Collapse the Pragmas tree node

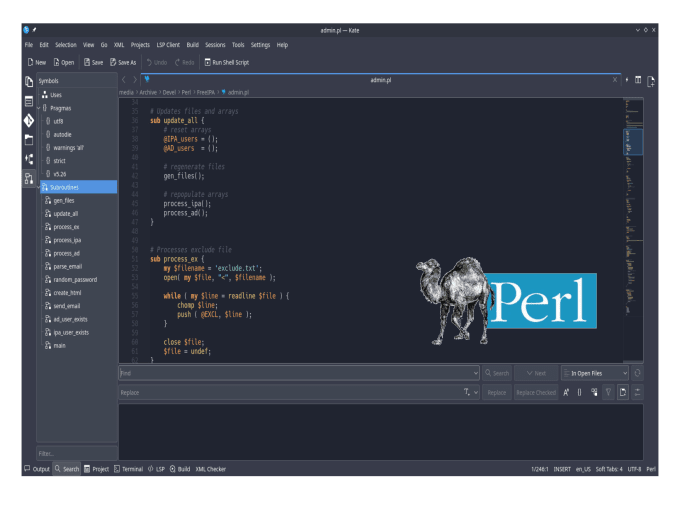(x=39, y=108)
